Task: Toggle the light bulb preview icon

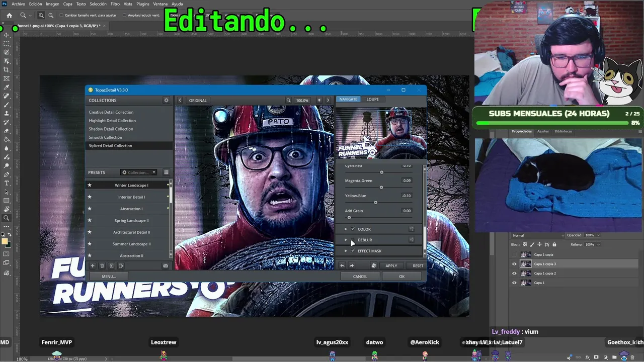Action: 319,100
